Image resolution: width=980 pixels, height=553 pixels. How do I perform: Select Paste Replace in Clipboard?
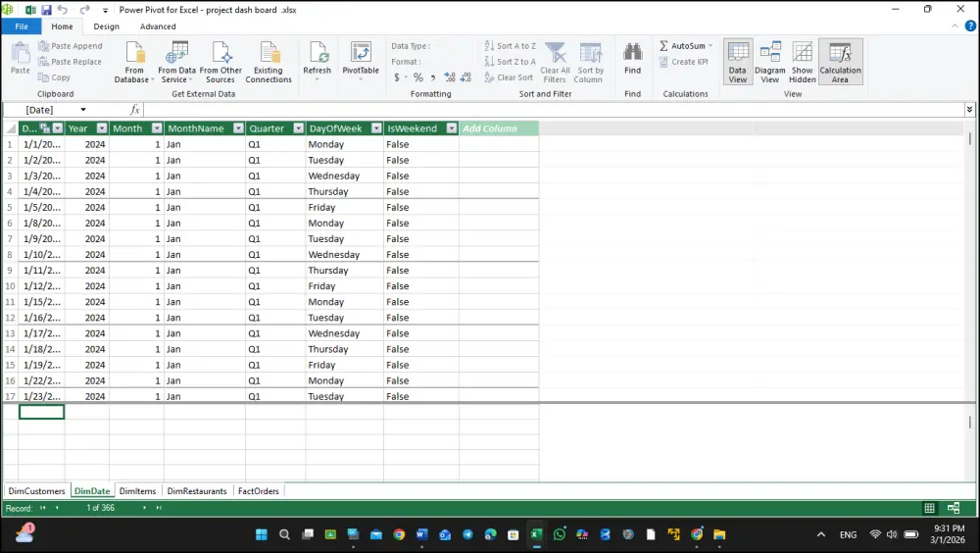point(70,62)
